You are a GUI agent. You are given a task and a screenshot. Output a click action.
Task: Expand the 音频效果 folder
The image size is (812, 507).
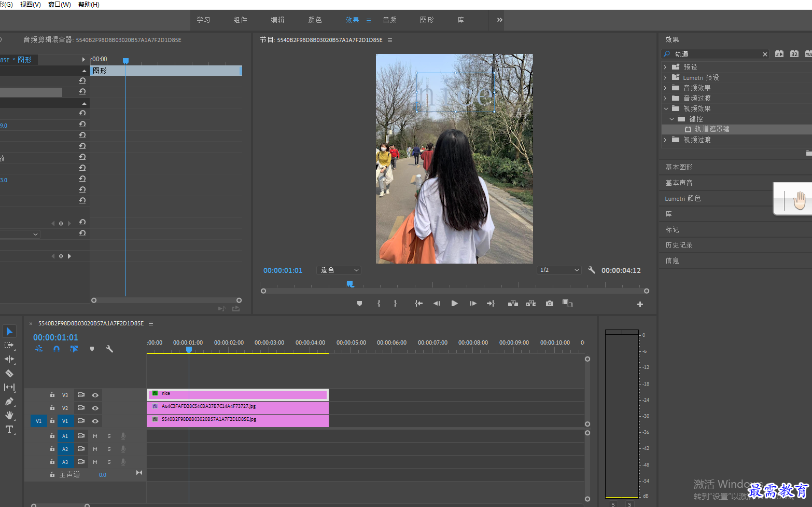point(665,88)
